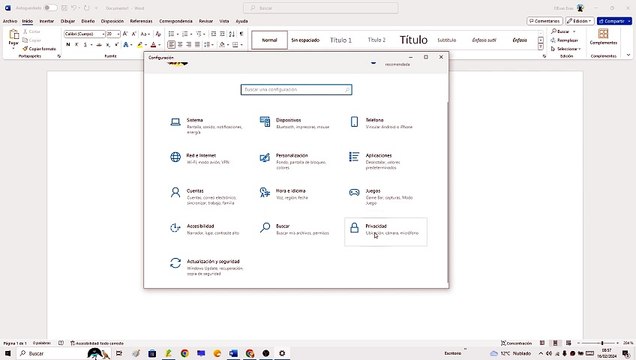Click increase font size icon in Word
636x360 pixels.
point(125,34)
